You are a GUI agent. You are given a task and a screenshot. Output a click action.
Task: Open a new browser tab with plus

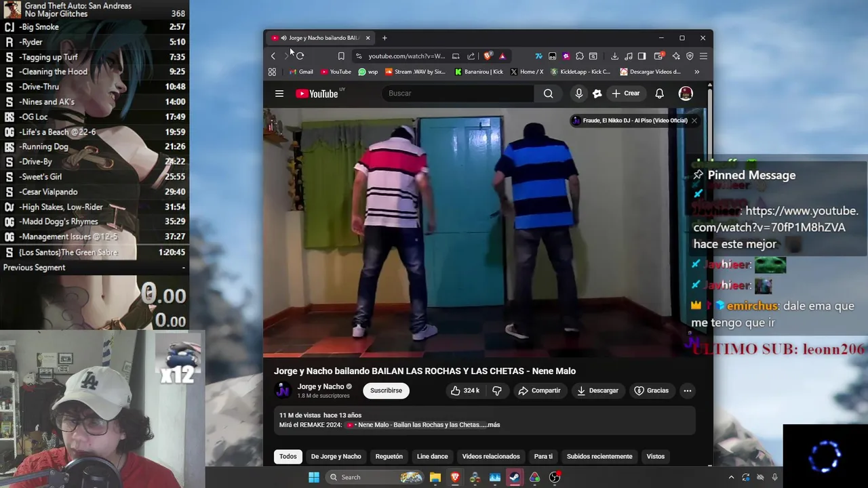[x=384, y=38]
